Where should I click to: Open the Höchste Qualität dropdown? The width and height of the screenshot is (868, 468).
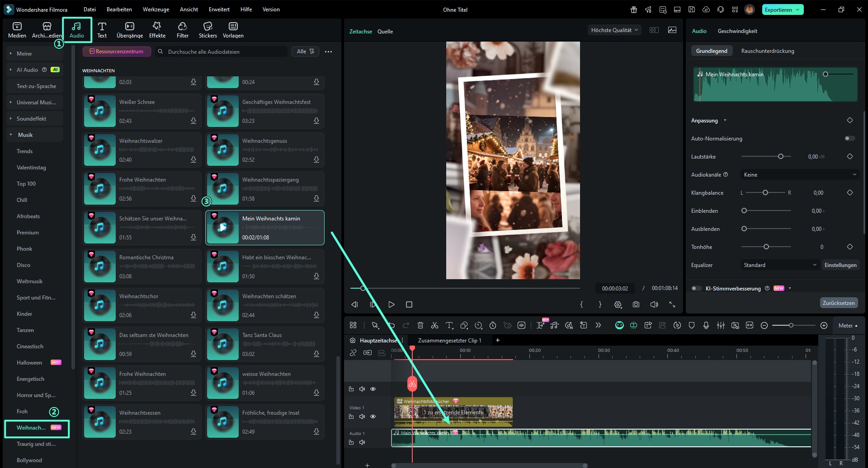[614, 30]
